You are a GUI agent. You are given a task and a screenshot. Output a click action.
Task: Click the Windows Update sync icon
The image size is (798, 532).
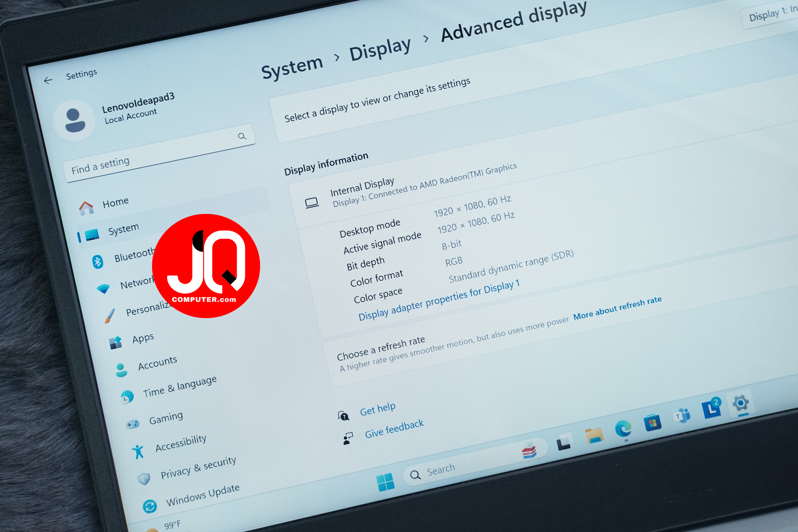150,506
